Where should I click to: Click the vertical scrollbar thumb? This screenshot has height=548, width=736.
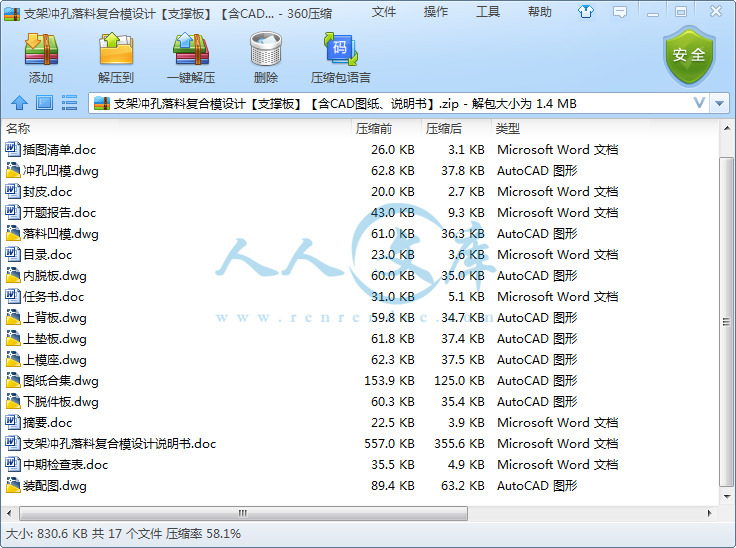click(727, 322)
